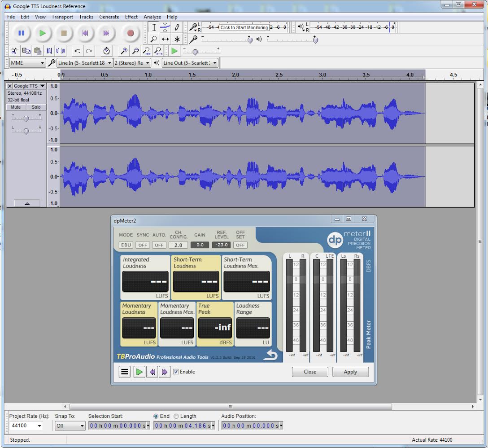Click the Record button in the transport toolbar
488x448 pixels.
pyautogui.click(x=131, y=33)
